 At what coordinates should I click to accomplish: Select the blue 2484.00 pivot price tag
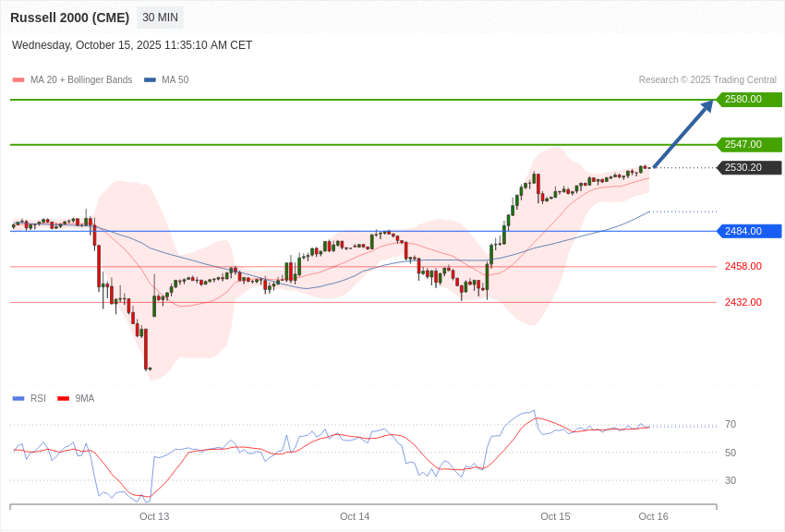click(x=749, y=231)
